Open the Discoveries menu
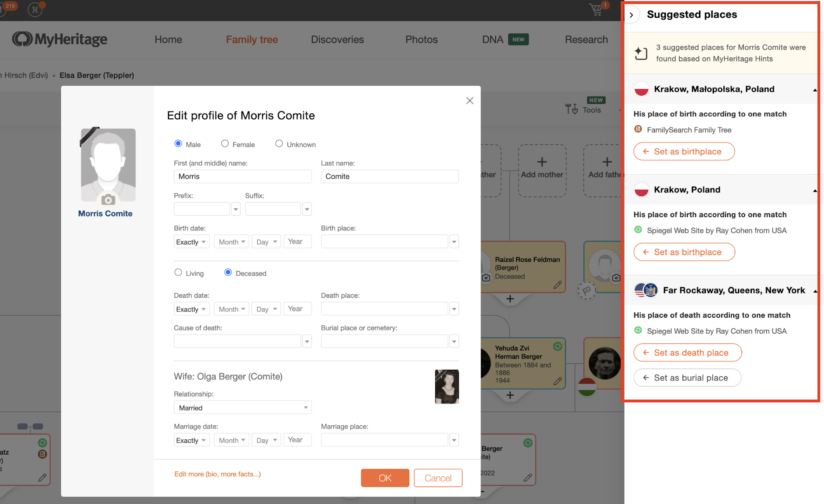 (337, 40)
